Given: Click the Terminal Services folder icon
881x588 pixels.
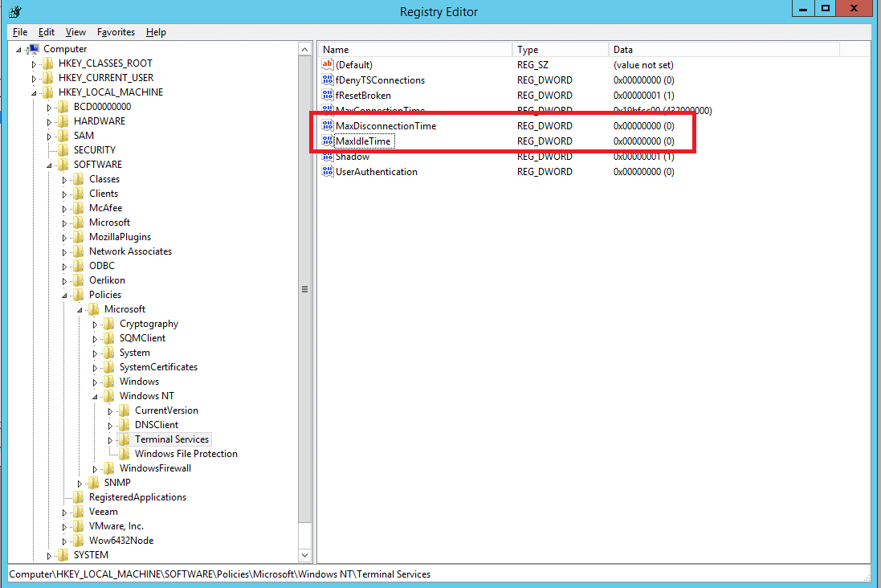Looking at the screenshot, I should pos(124,439).
